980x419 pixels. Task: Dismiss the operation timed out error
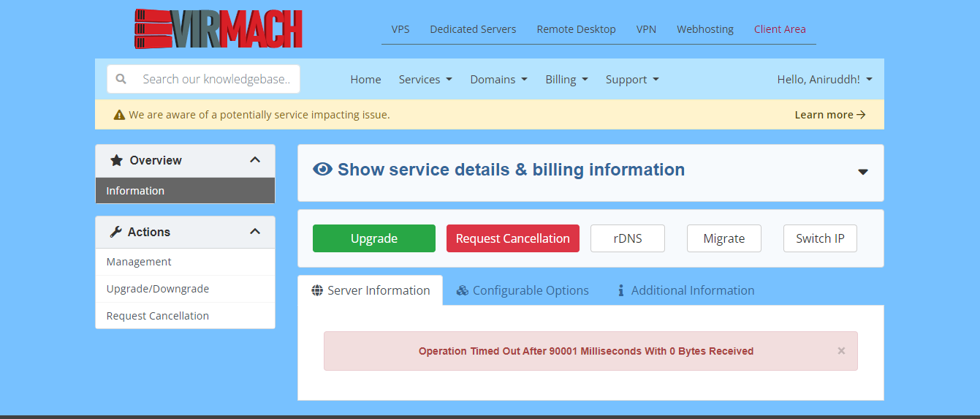(x=841, y=351)
